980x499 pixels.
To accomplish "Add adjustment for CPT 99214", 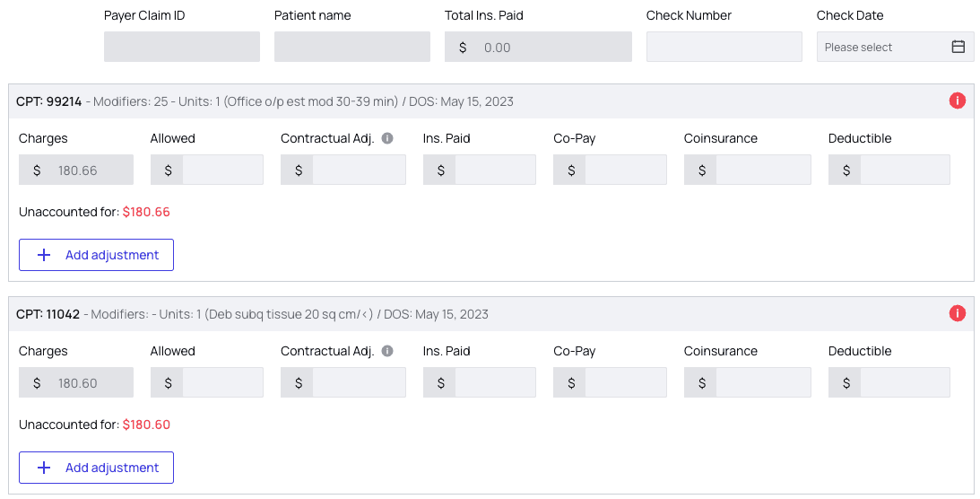I will coord(96,255).
